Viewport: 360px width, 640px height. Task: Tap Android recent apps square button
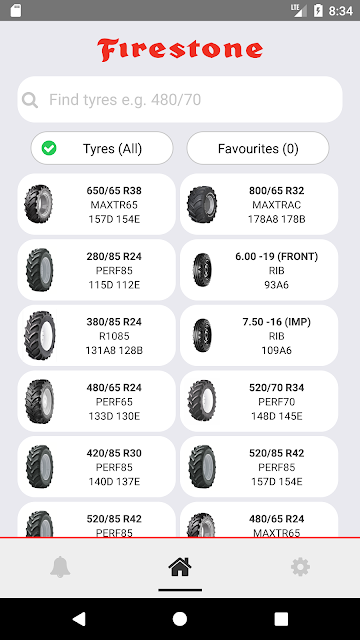[281, 619]
